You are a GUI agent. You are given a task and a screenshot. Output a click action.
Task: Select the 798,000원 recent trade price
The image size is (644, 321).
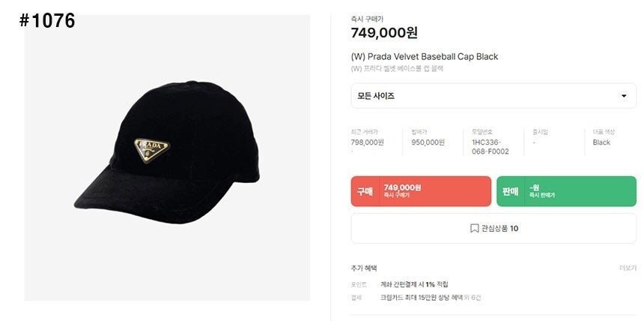(367, 142)
